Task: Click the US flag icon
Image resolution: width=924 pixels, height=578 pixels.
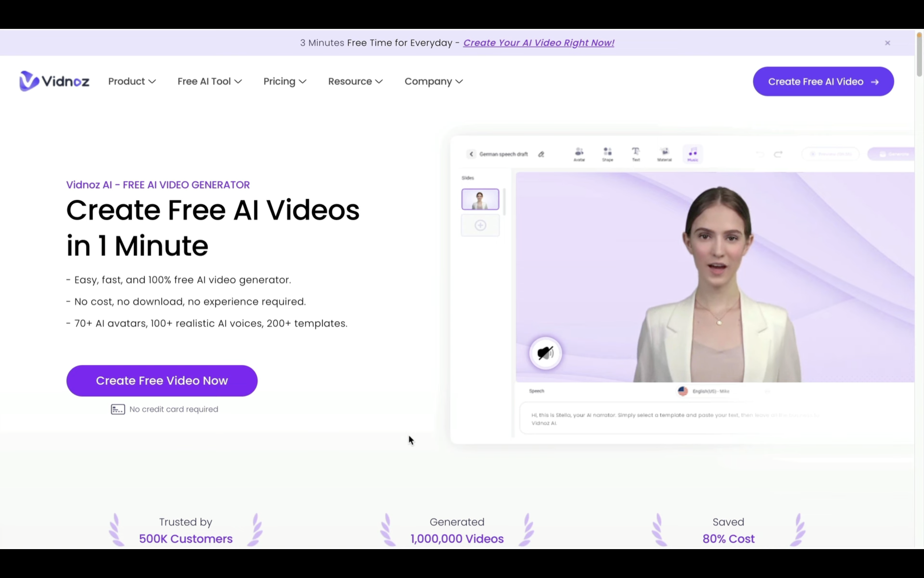Action: coord(683,391)
